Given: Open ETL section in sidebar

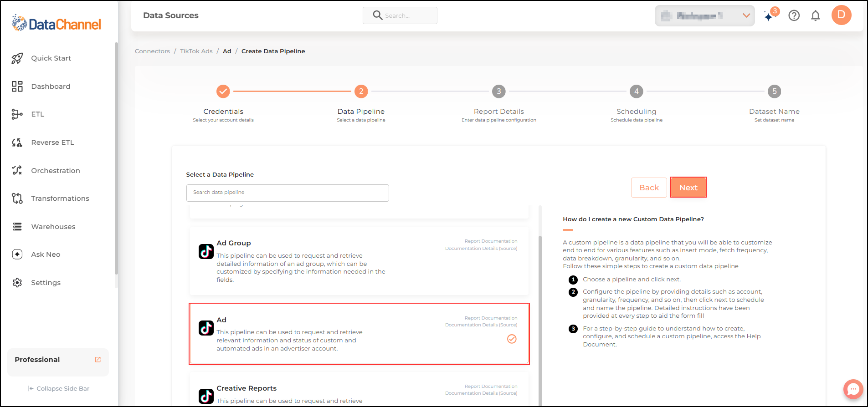Looking at the screenshot, I should click(38, 114).
